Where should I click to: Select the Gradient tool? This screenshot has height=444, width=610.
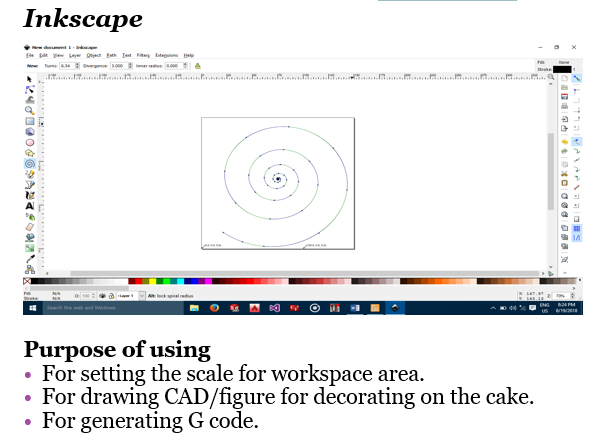(x=30, y=248)
